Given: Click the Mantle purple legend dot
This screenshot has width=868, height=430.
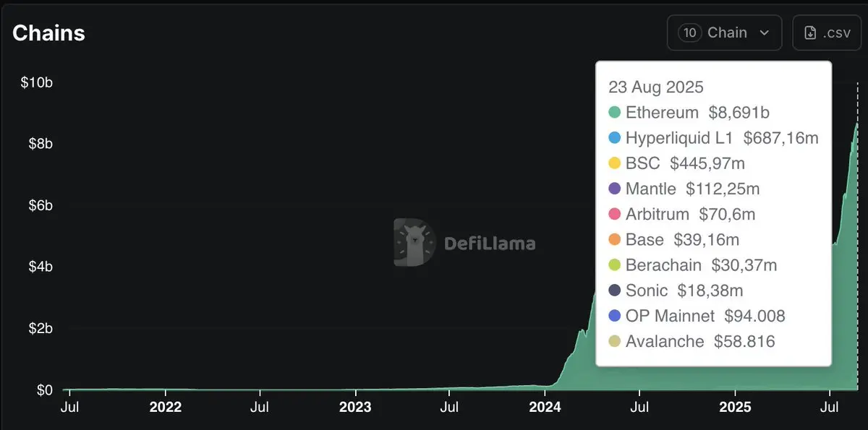Looking at the screenshot, I should [615, 189].
